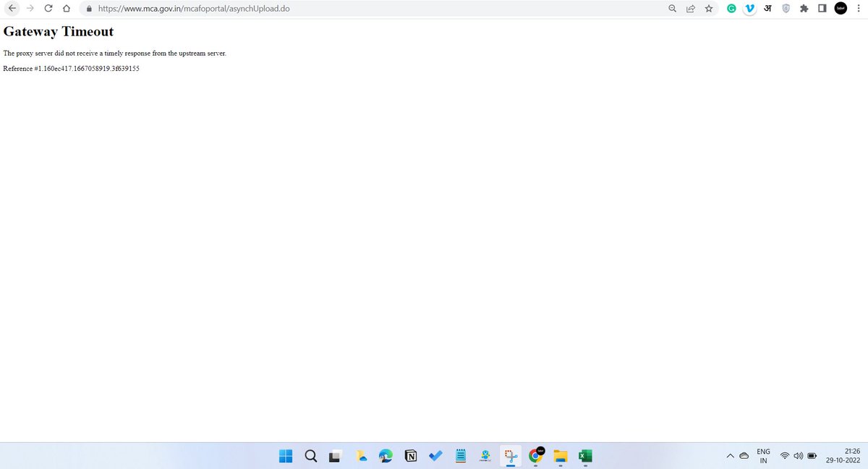Click the browser forward arrow
This screenshot has width=868, height=469.
click(x=30, y=9)
